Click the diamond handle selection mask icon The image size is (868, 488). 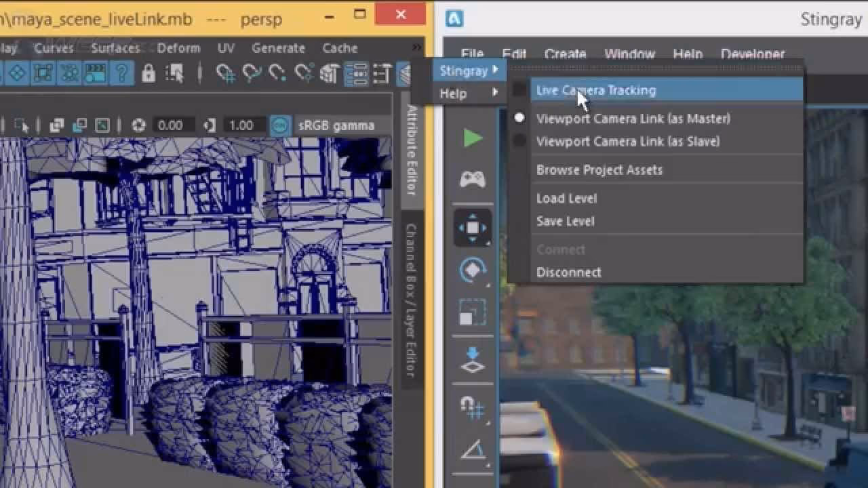pyautogui.click(x=18, y=73)
